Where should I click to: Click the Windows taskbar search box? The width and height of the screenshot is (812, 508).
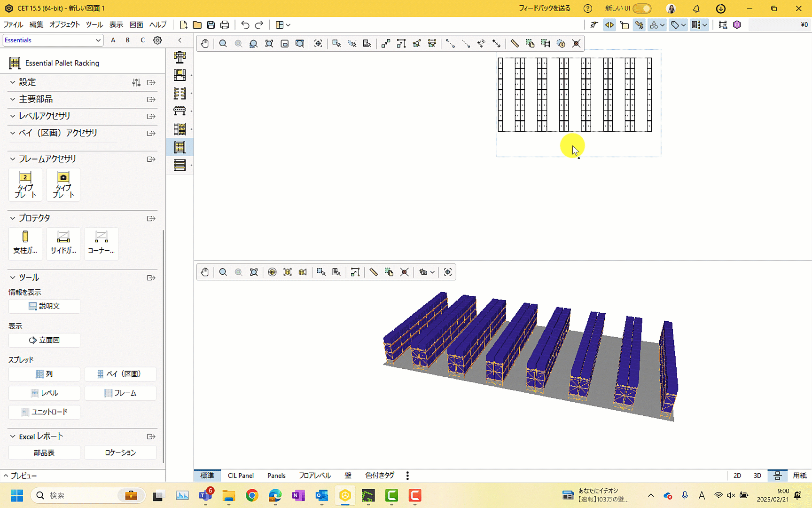[x=88, y=495]
